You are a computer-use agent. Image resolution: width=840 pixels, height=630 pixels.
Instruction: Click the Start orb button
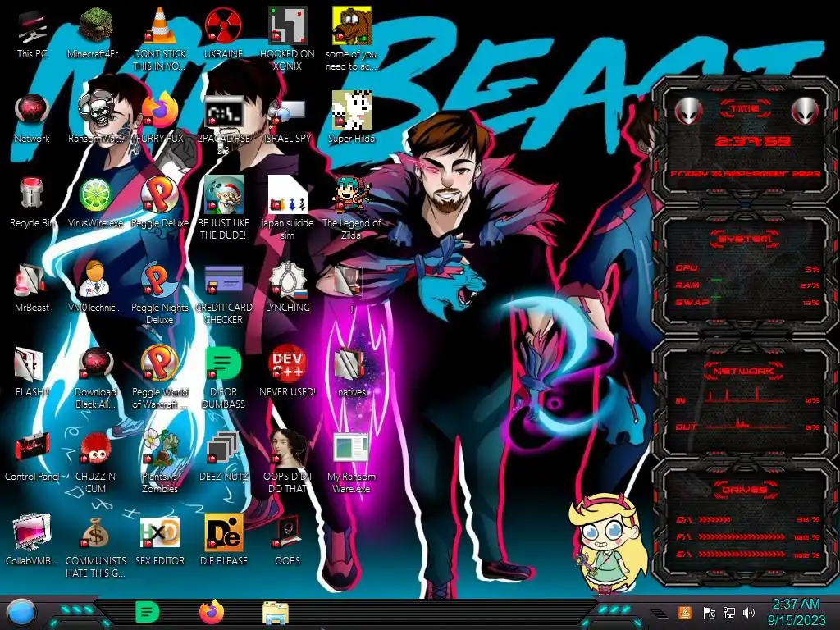click(x=22, y=612)
